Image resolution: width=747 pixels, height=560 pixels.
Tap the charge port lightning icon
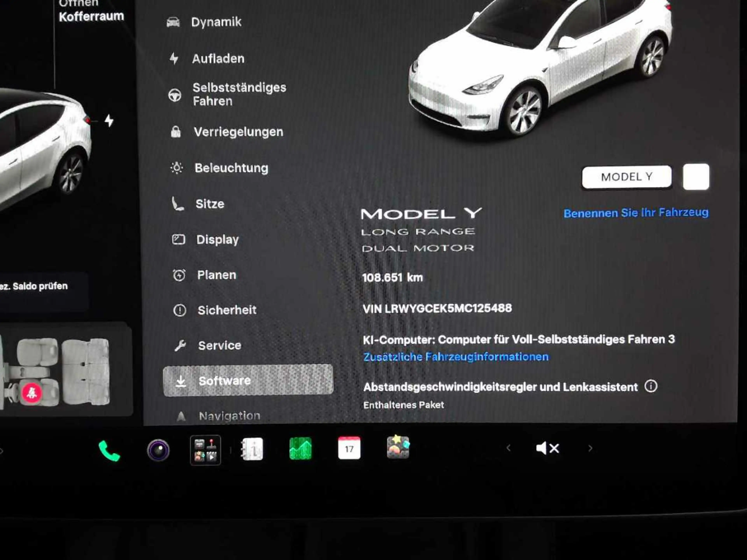click(x=109, y=121)
